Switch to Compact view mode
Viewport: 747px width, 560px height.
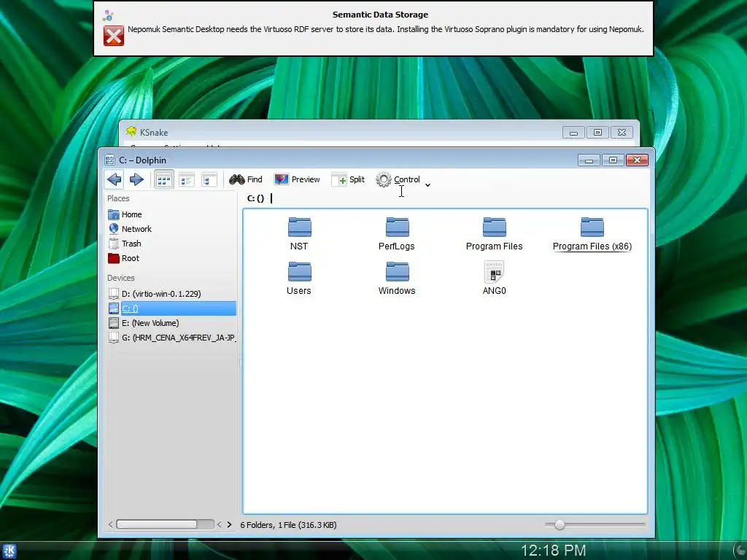pos(187,180)
